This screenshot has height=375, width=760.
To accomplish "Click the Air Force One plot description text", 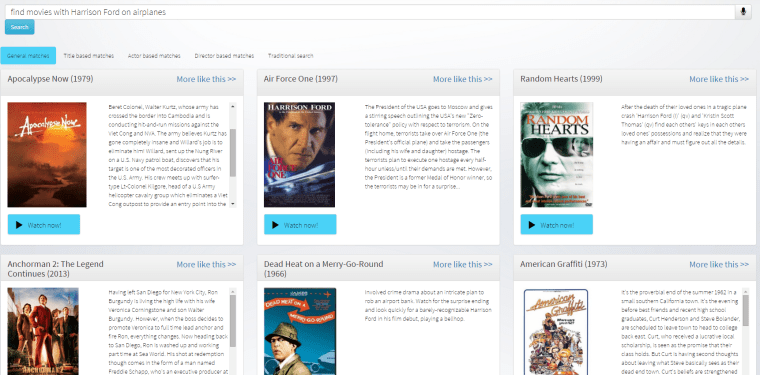I will (428, 146).
